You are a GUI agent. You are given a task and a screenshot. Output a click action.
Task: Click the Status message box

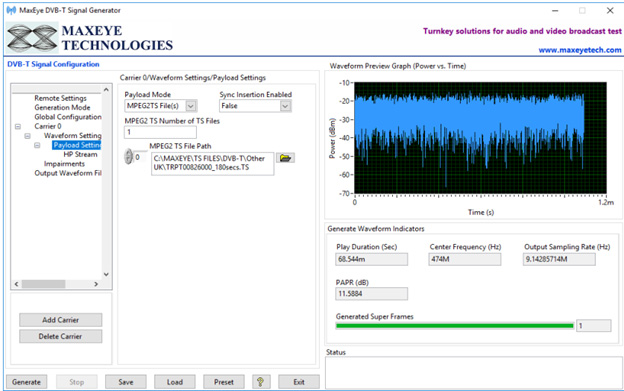pyautogui.click(x=473, y=373)
